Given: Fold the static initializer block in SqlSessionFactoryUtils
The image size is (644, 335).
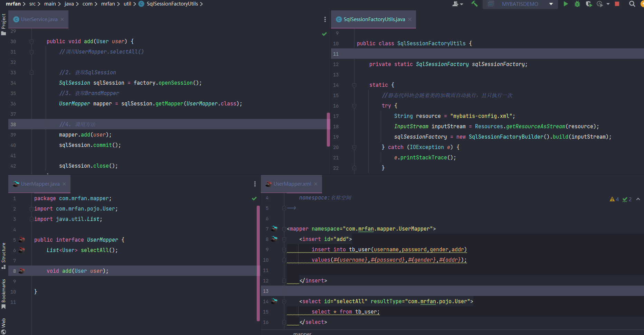Looking at the screenshot, I should click(354, 85).
